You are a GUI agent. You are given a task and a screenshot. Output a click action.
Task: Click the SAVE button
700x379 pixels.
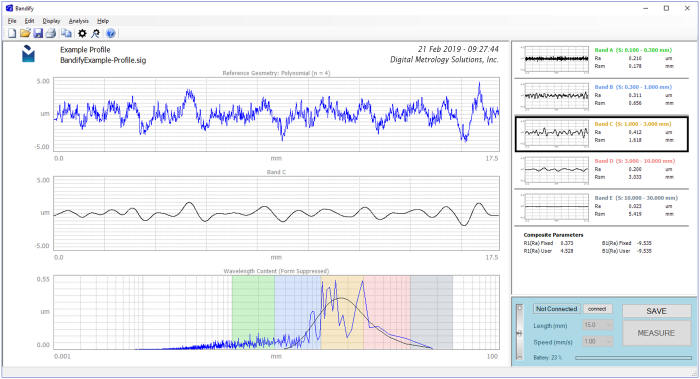pos(657,311)
